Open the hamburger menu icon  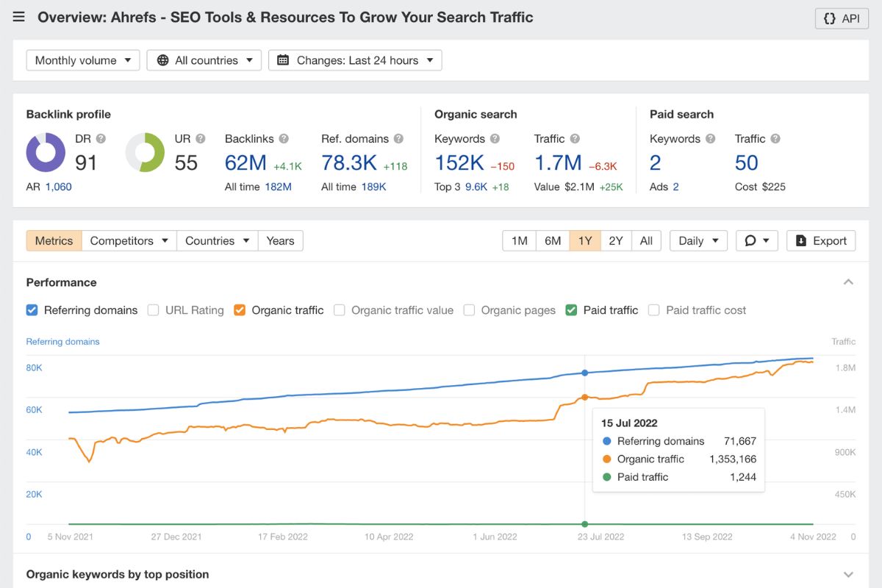[19, 17]
